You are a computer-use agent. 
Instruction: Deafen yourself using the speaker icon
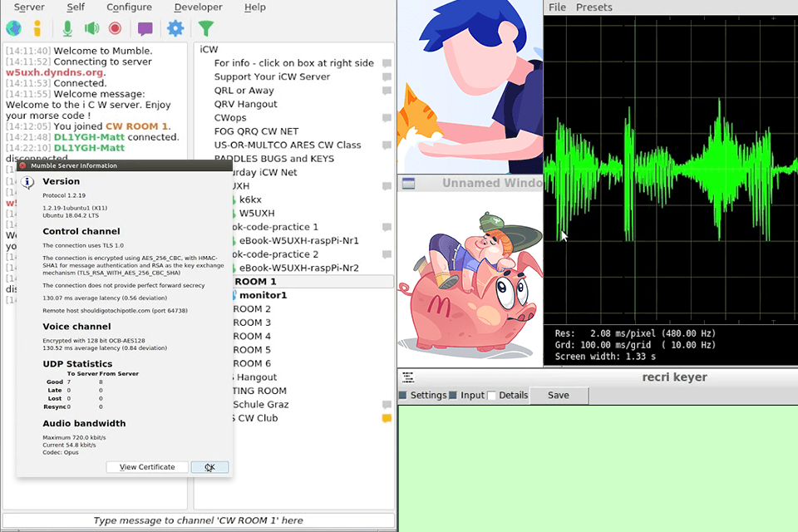(91, 27)
